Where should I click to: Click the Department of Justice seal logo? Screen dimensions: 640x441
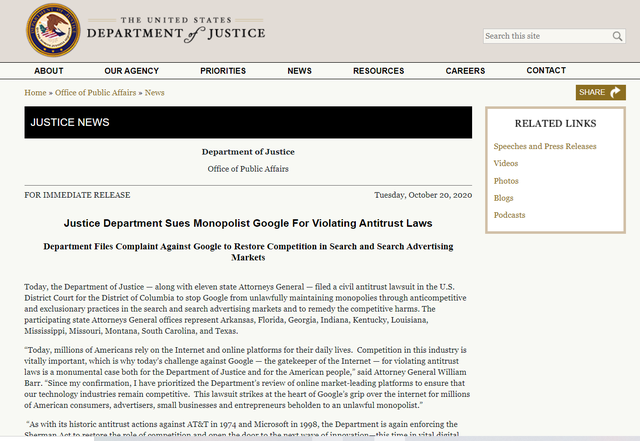click(x=53, y=30)
